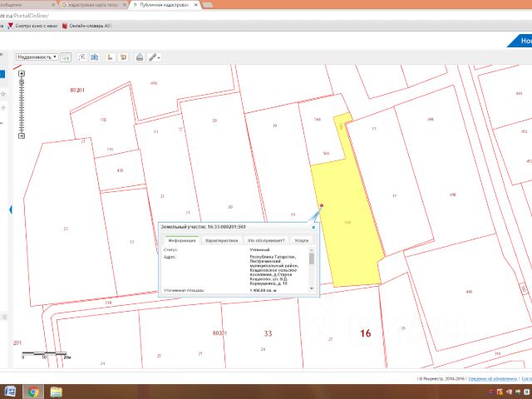
Task: Click zoom in button atop zoom slider
Action: coord(22,73)
